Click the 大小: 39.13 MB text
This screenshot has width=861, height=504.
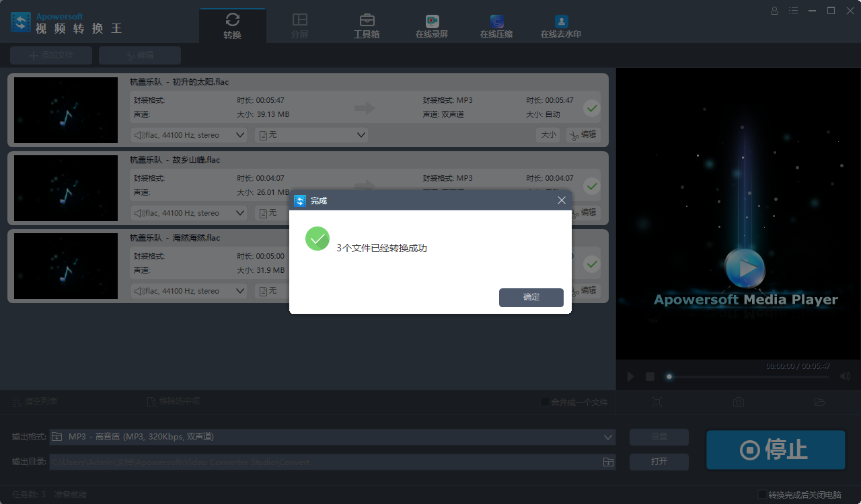pos(263,114)
